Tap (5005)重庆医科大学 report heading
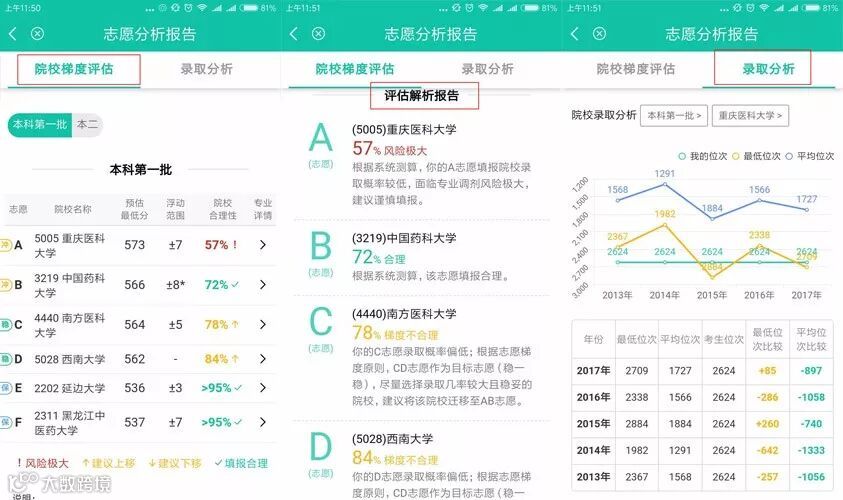843x500 pixels. coord(404,130)
